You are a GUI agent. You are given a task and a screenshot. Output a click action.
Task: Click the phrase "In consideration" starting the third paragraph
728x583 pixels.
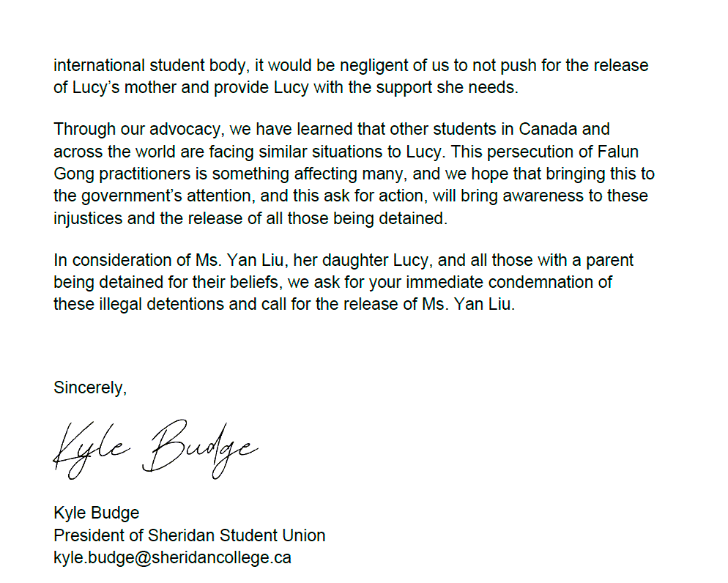pos(110,260)
